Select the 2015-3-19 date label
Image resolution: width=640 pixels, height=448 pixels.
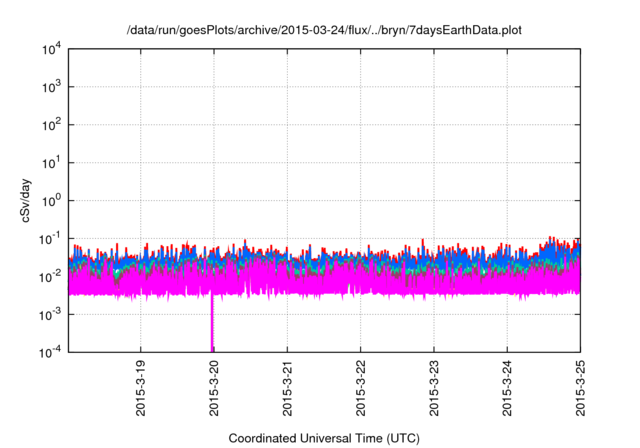[x=140, y=389]
